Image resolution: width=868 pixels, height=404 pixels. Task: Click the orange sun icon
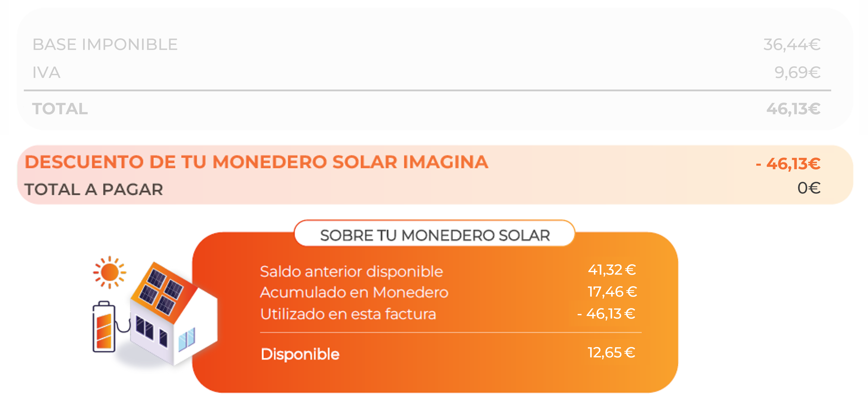click(109, 272)
